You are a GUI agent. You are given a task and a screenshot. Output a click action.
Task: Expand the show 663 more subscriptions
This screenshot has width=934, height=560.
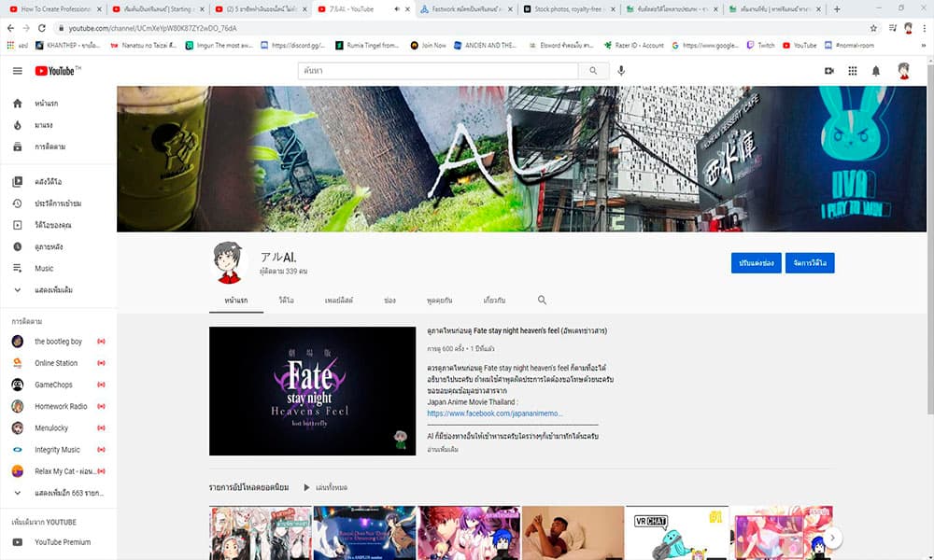(58, 493)
